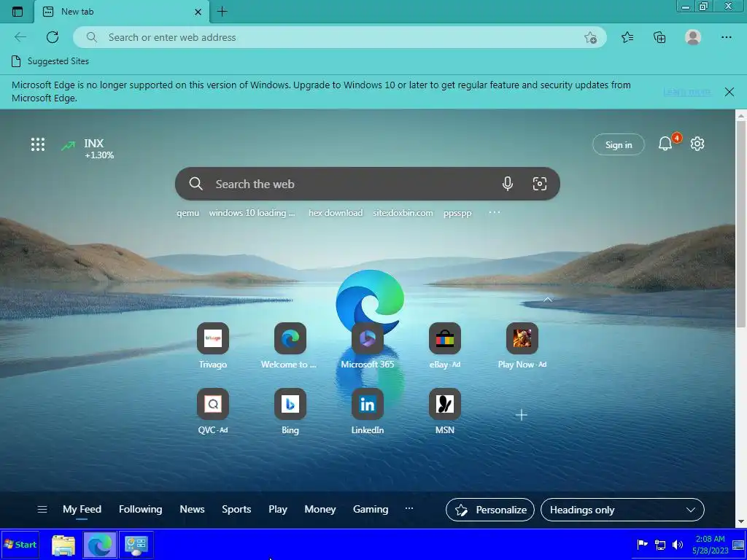The height and width of the screenshot is (560, 747).
Task: Open a new tab with plus button
Action: click(x=222, y=12)
